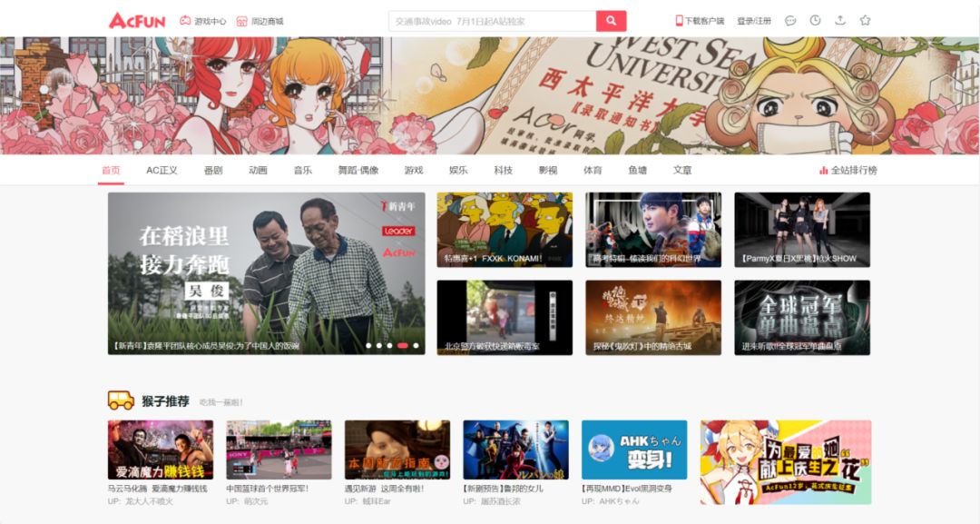Screen dimensions: 980x524
Task: Switch to the 音乐 tab
Action: tap(302, 170)
